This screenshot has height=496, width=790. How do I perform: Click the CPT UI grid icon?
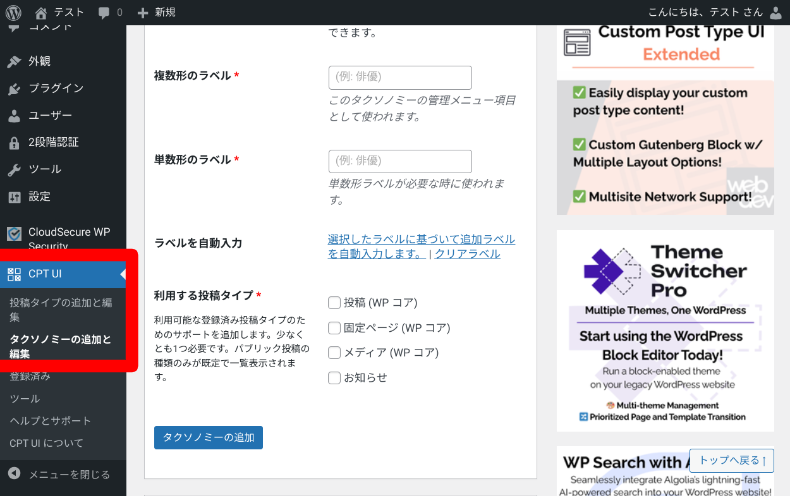point(14,274)
